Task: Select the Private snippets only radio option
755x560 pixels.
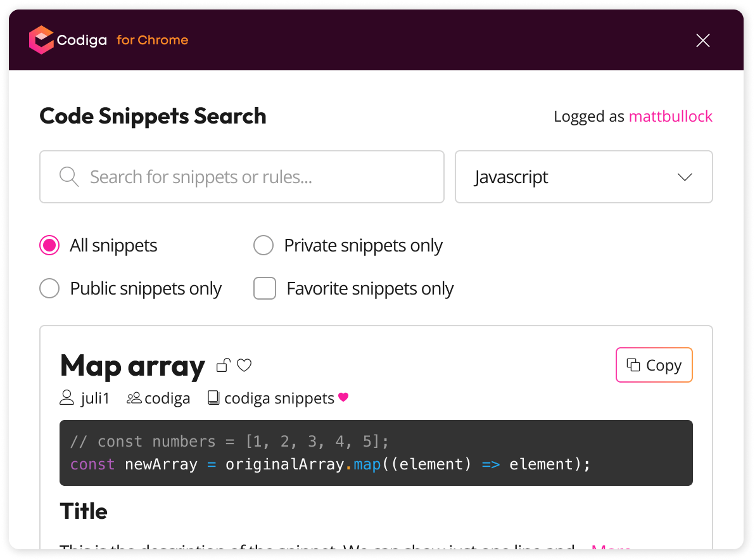Action: pyautogui.click(x=263, y=245)
